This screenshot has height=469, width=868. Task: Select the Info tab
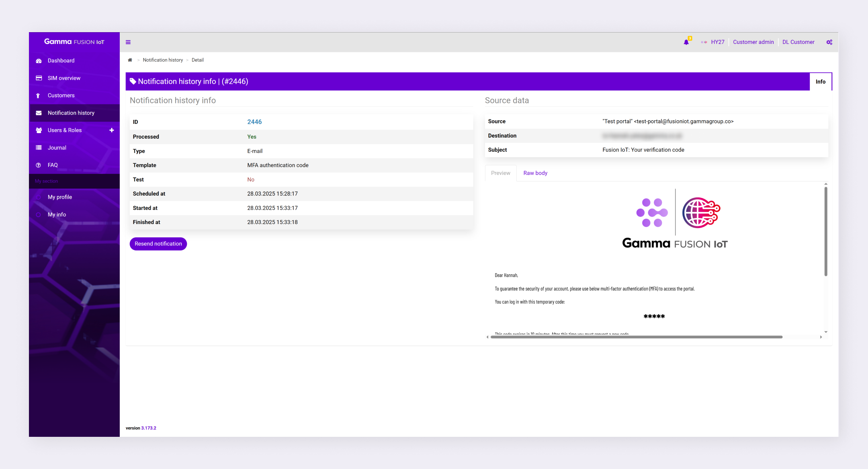pyautogui.click(x=820, y=82)
